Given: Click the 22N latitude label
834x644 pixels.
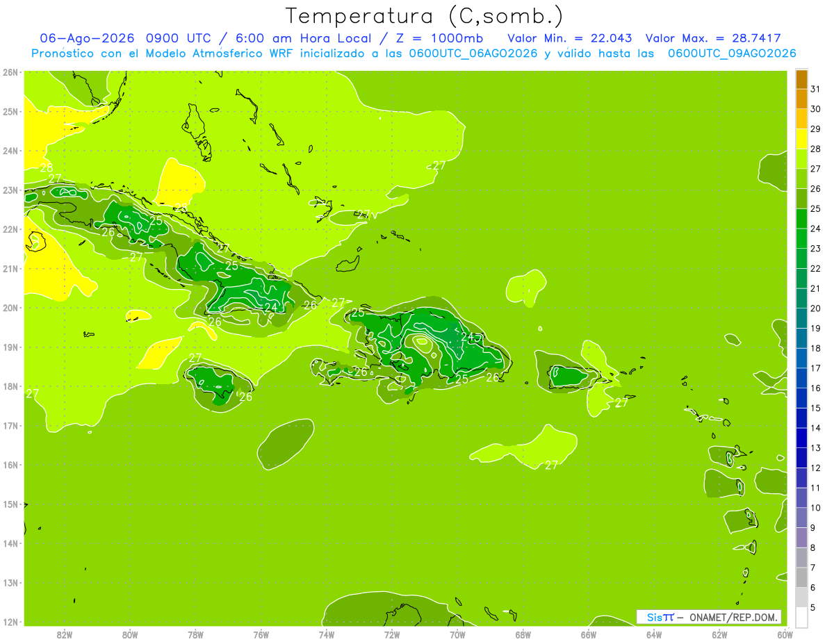Looking at the screenshot, I should [x=10, y=229].
